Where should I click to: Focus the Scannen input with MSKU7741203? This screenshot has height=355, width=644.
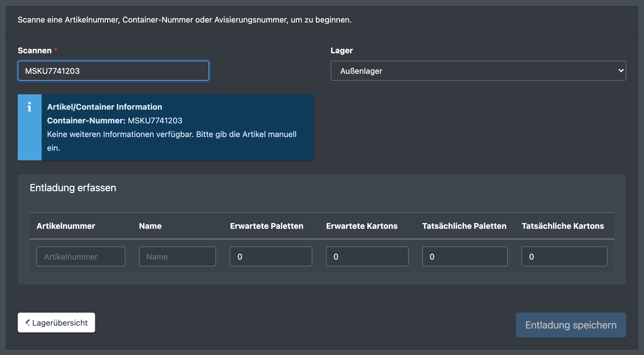(x=113, y=71)
